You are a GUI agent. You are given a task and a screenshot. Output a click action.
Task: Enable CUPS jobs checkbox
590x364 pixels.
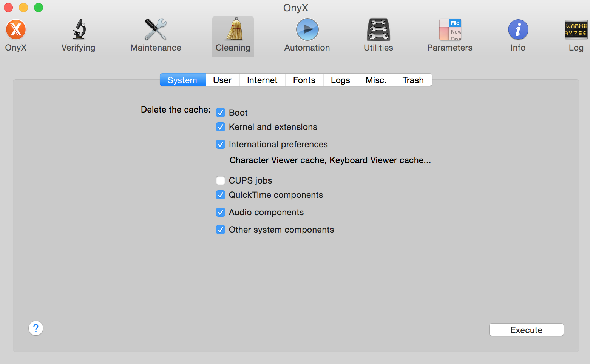[x=221, y=180]
